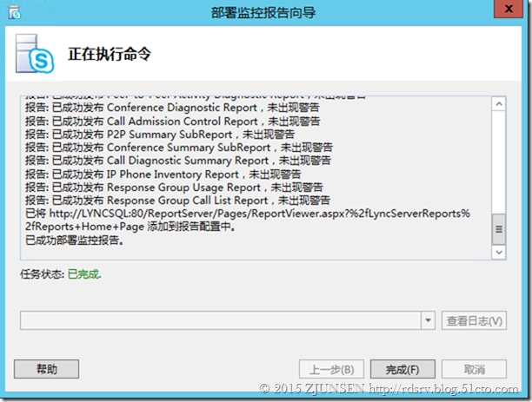Viewport: 532px width, 402px height.
Task: Click the Conference Summary SubReport line
Action: 179,148
